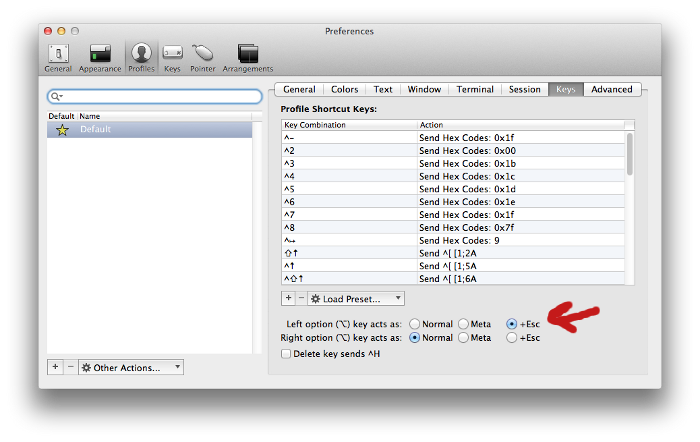Switch to the Colors tab
The height and width of the screenshot is (442, 700).
point(344,89)
